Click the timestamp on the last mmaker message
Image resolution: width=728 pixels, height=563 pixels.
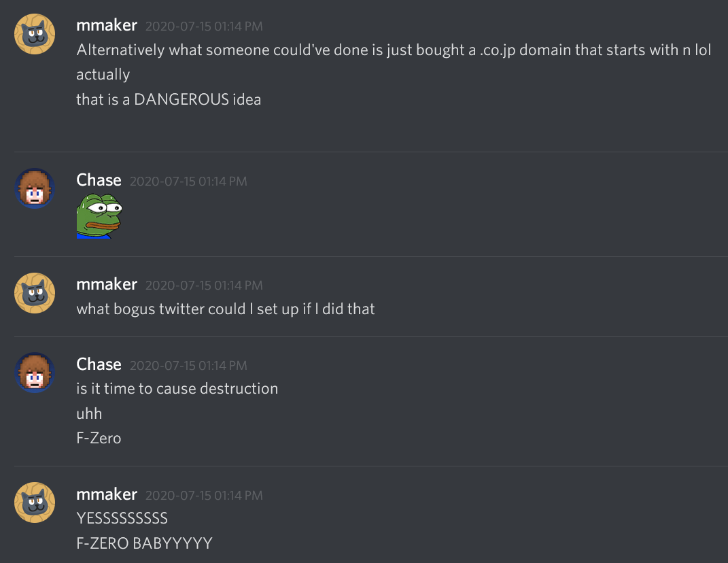(204, 495)
